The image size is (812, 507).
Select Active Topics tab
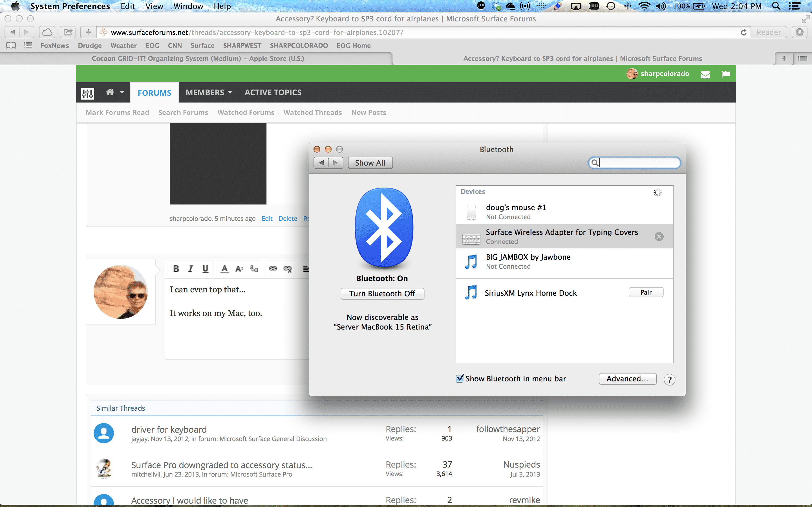[273, 92]
